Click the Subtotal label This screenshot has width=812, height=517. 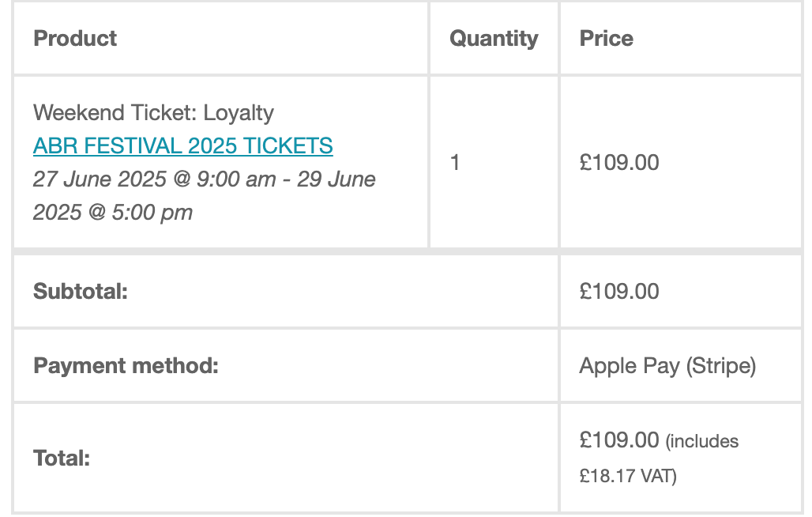[x=81, y=291]
